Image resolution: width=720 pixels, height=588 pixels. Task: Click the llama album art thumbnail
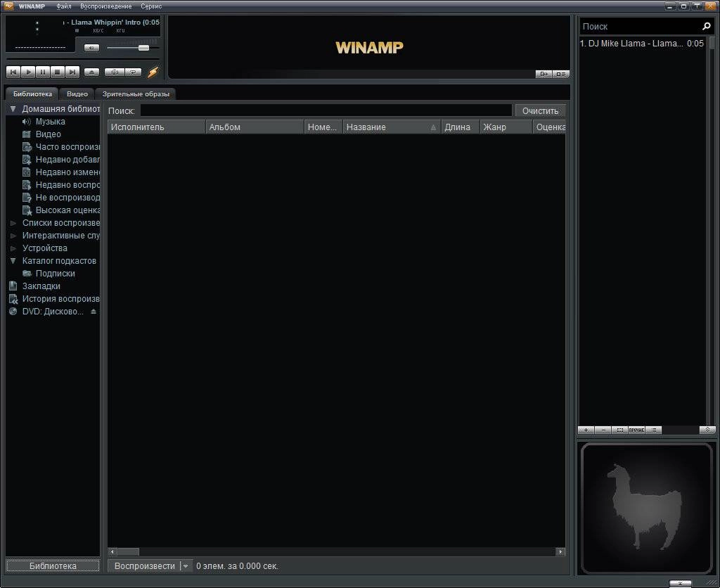(647, 508)
